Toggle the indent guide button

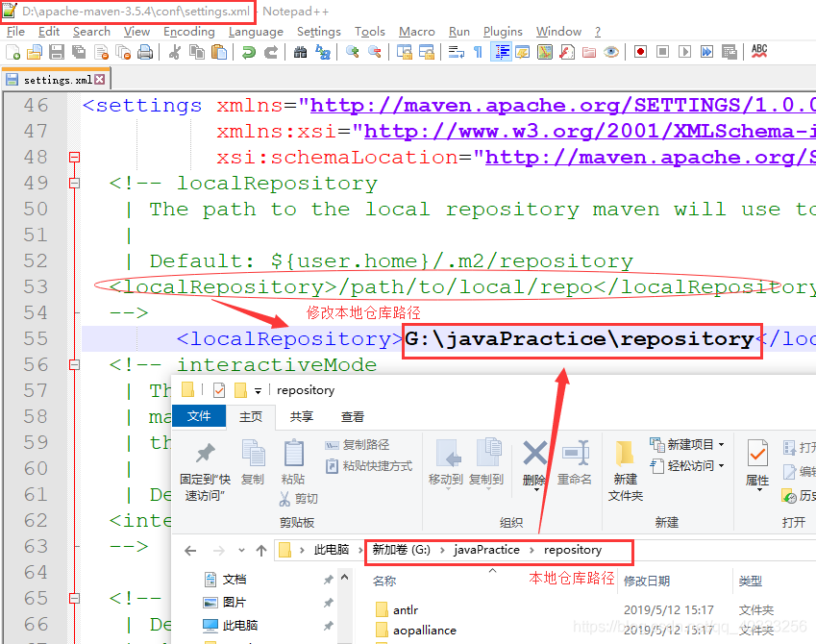501,52
